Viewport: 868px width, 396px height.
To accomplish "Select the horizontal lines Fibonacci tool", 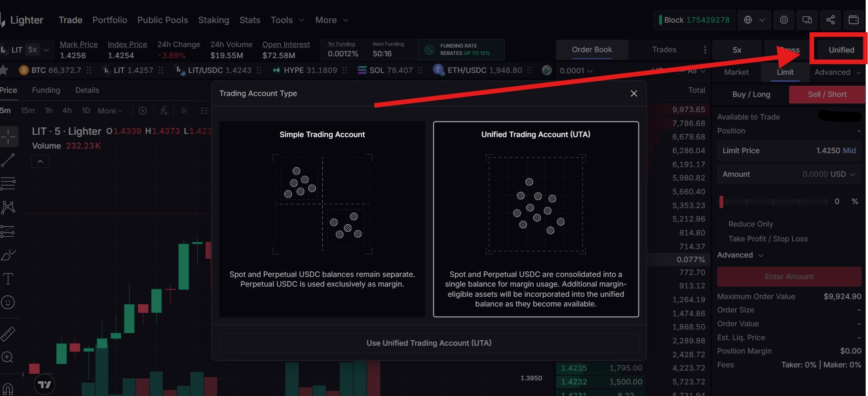I will tap(8, 184).
